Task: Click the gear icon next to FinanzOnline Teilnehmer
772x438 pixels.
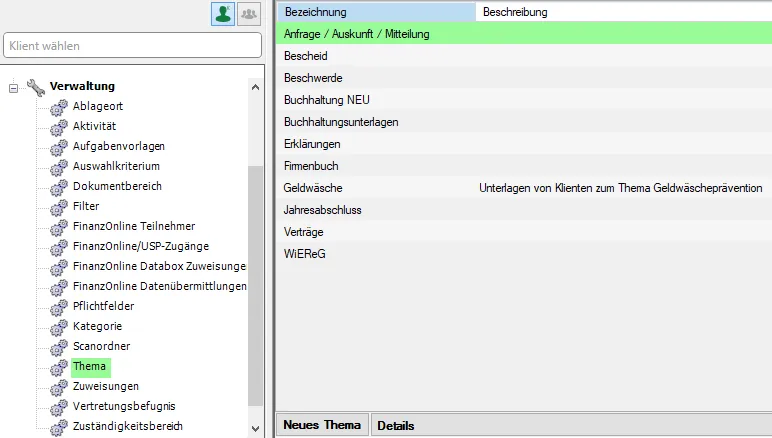Action: 59,227
